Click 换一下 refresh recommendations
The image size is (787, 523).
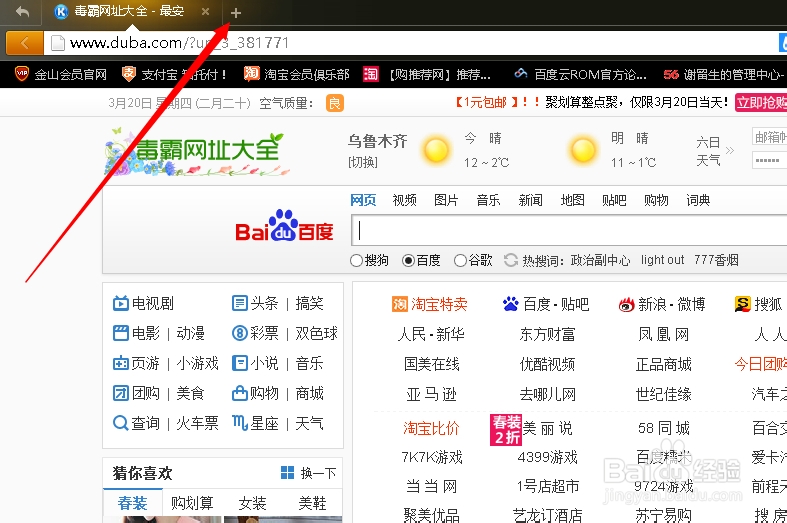tap(309, 473)
